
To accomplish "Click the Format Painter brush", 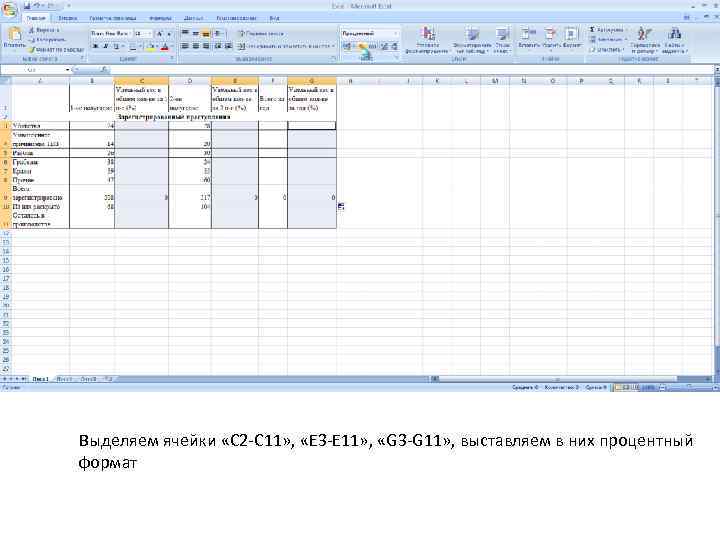I will pos(56,49).
